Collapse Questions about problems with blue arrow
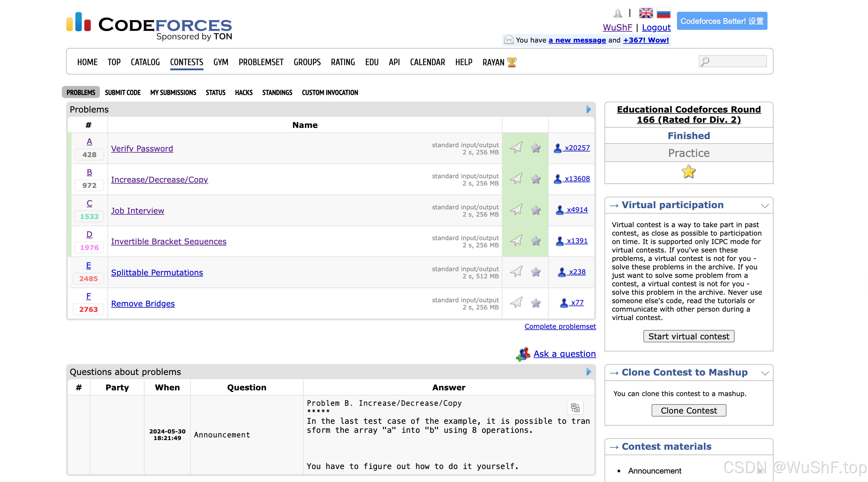868x482 pixels. (x=588, y=372)
